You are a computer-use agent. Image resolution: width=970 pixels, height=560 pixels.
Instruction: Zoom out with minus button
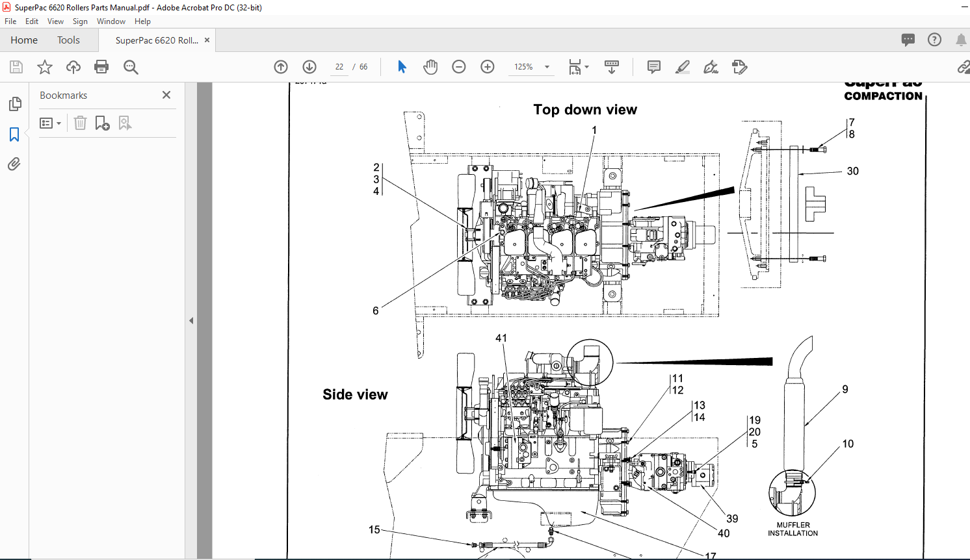pos(459,67)
